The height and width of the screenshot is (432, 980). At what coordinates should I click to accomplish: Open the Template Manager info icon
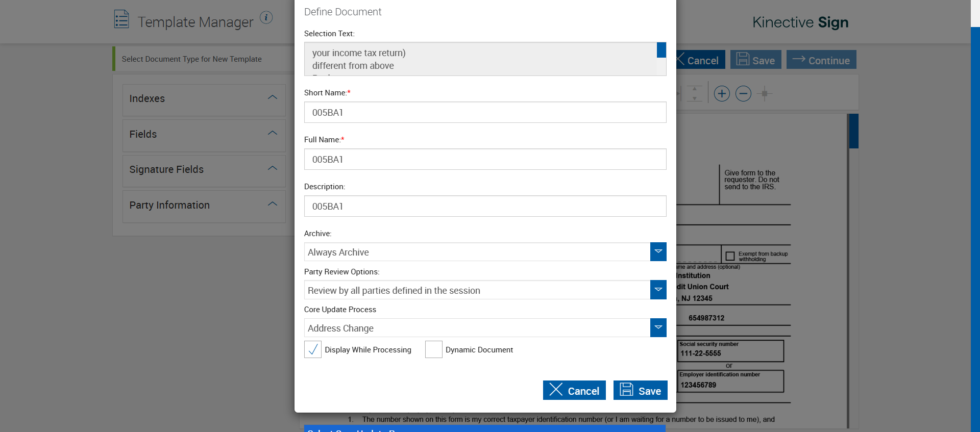[266, 17]
